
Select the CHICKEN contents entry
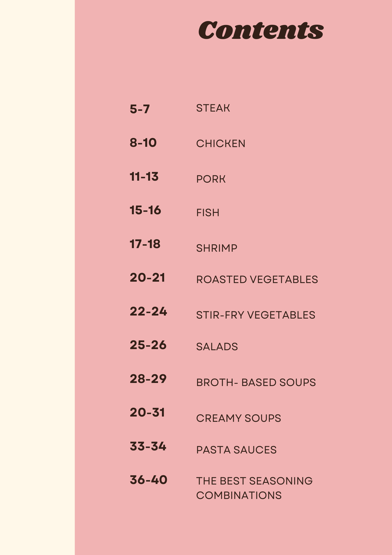tap(221, 143)
